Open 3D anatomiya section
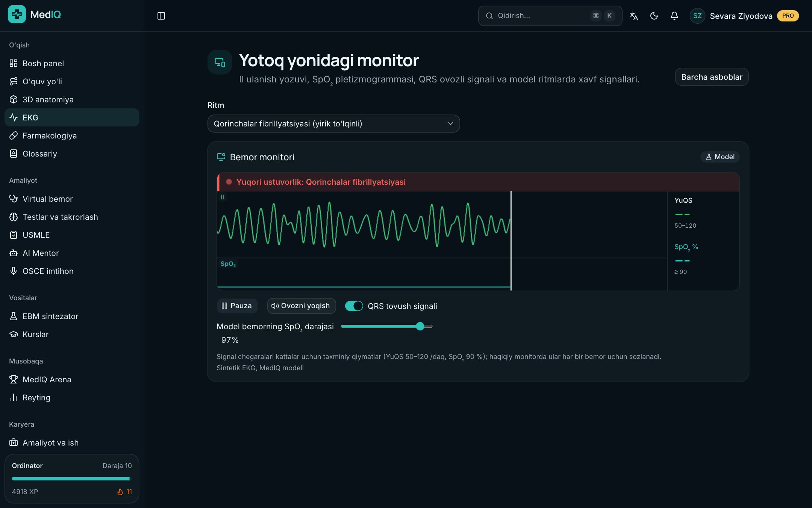 click(x=72, y=99)
